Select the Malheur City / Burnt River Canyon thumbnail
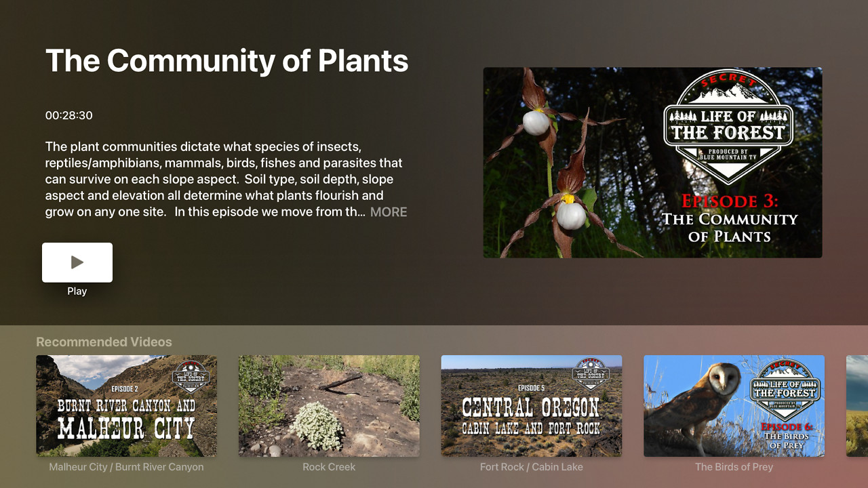The height and width of the screenshot is (488, 868). [127, 406]
